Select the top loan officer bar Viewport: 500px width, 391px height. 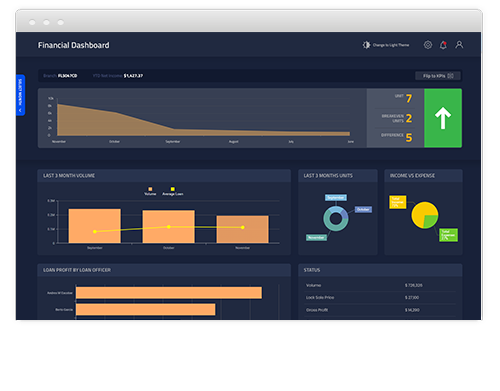pyautogui.click(x=169, y=293)
